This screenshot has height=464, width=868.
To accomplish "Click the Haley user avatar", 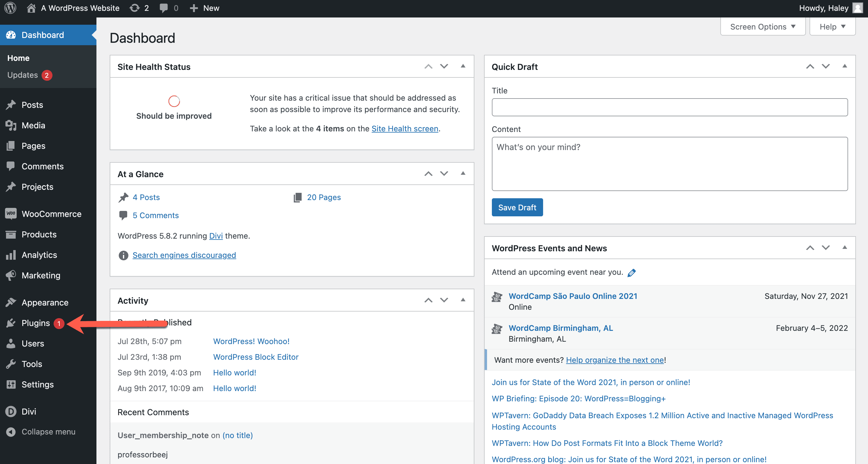I will [857, 8].
